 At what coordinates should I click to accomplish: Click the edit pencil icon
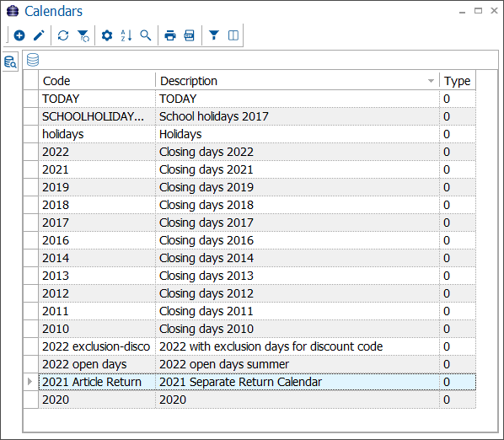(x=39, y=35)
